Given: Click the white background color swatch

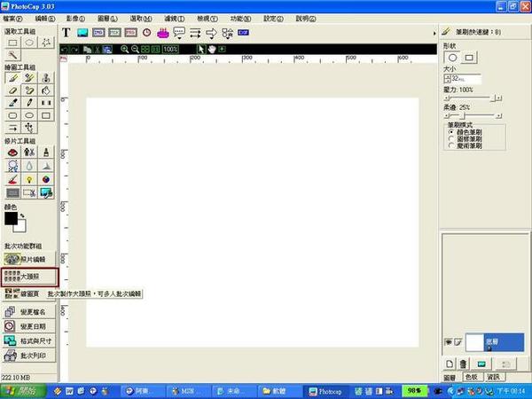Looking at the screenshot, I should click(20, 227).
